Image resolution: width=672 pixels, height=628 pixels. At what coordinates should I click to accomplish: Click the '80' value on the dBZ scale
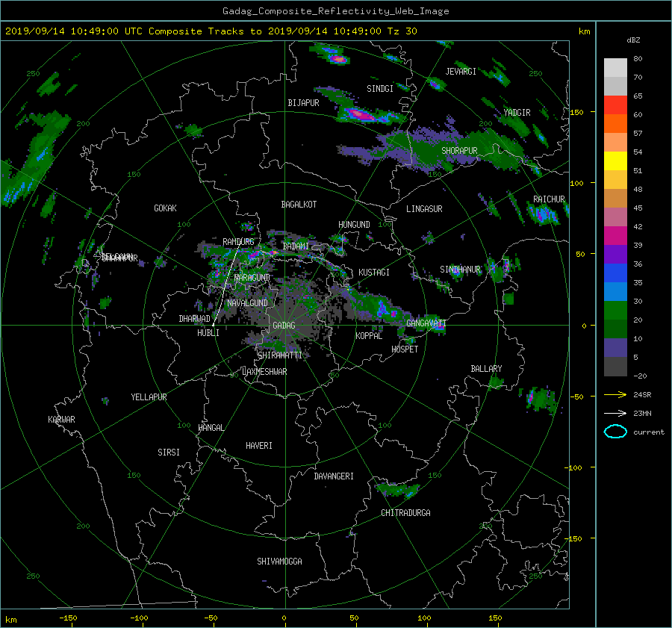pyautogui.click(x=638, y=59)
